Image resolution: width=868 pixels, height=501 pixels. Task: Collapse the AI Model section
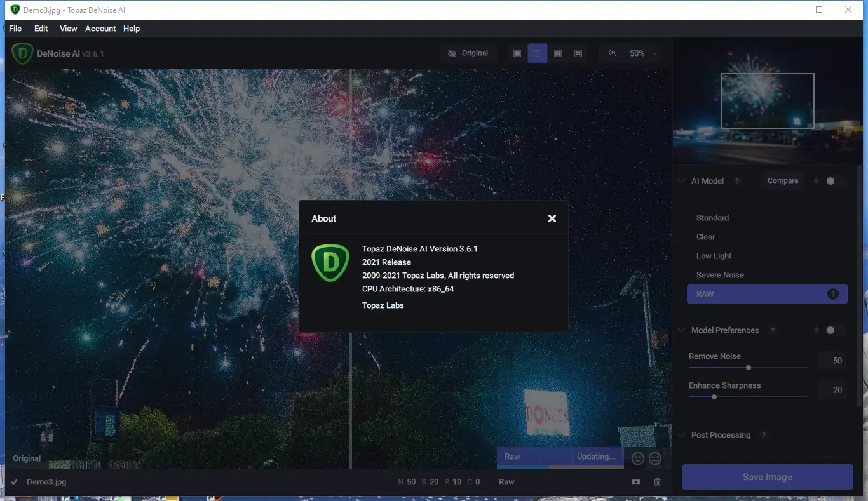[681, 181]
